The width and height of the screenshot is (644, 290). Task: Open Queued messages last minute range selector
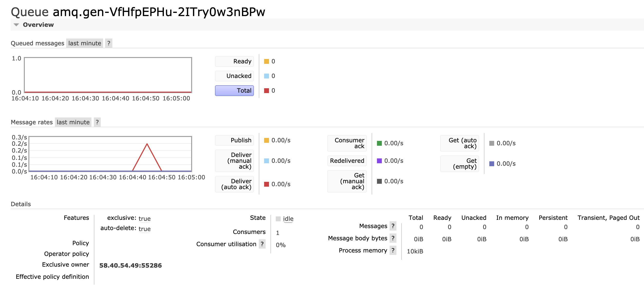click(84, 43)
